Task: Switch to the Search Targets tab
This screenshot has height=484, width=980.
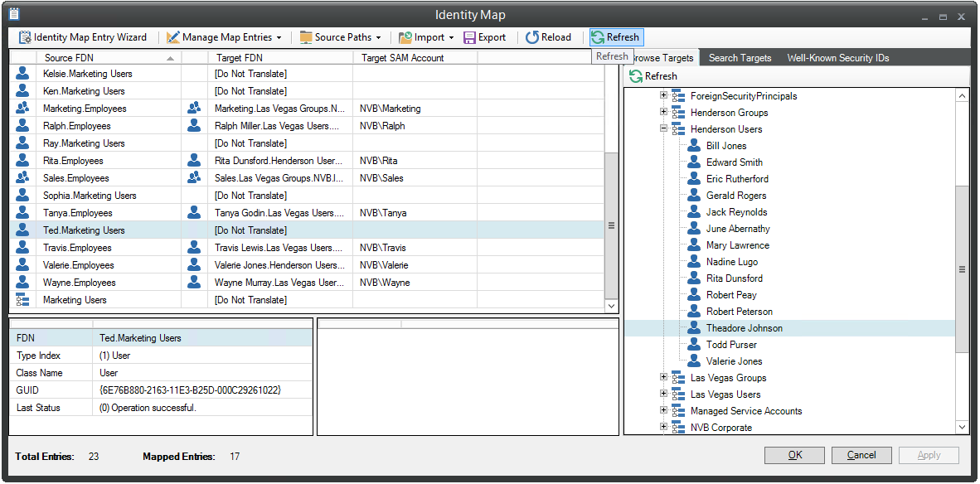Action: pos(740,58)
